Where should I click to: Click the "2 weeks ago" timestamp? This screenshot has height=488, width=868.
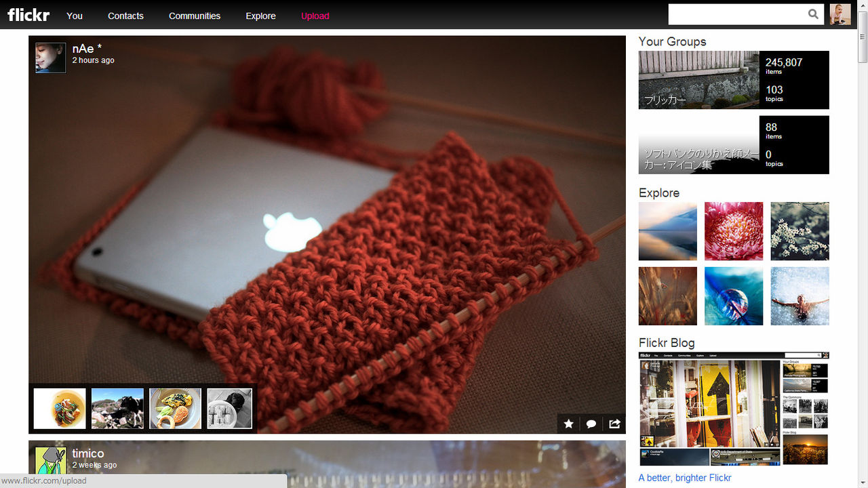point(94,465)
